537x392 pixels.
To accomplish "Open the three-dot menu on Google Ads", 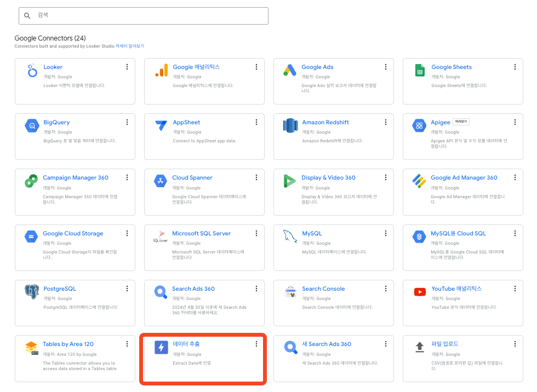I will tap(386, 67).
